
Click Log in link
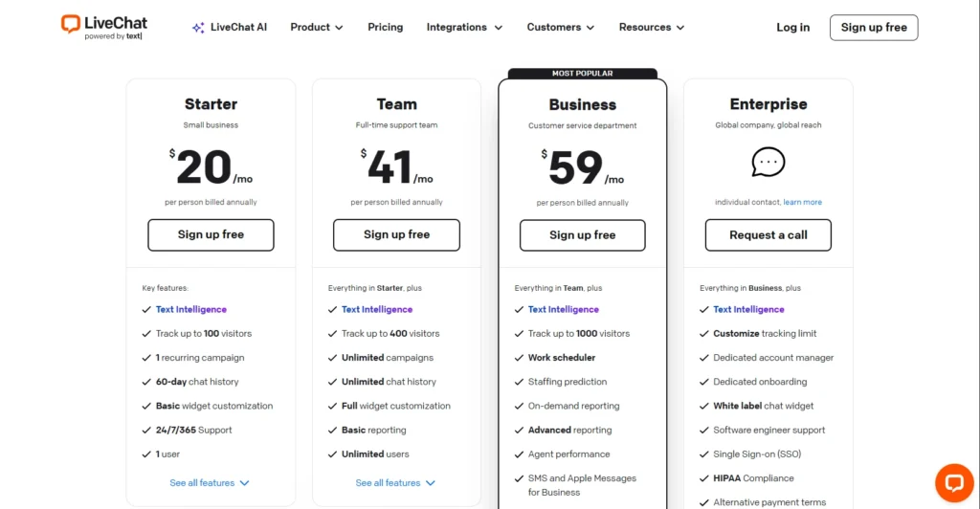click(x=792, y=28)
